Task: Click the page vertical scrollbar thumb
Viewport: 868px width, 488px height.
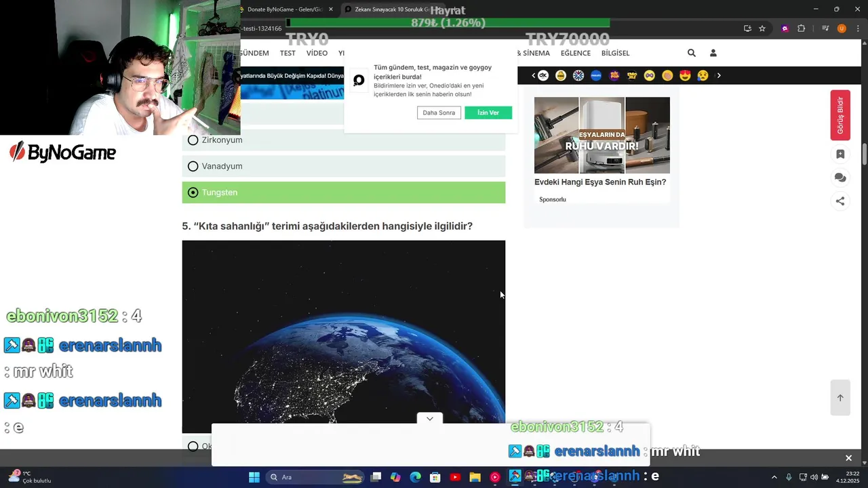Action: [865, 154]
